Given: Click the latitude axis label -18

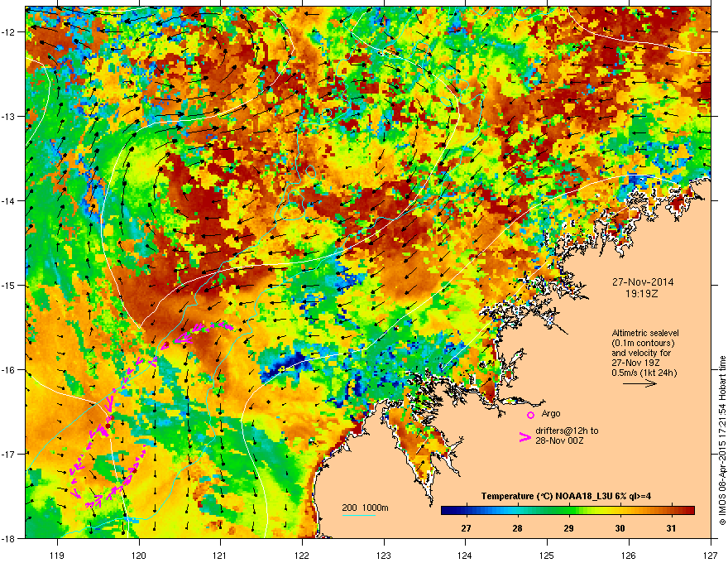Looking at the screenshot, I should [9, 538].
